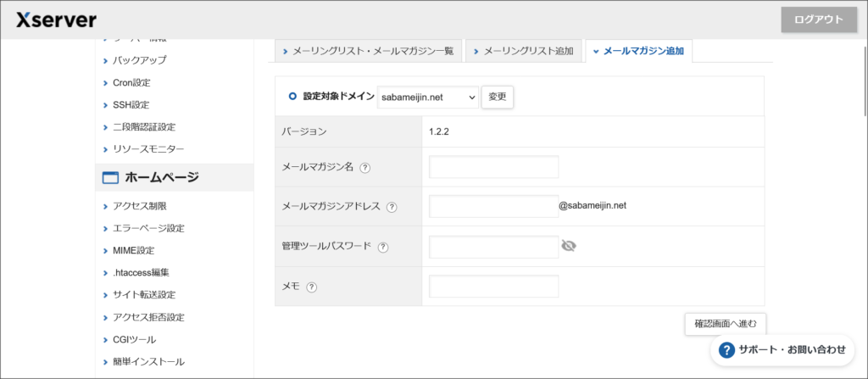Open サポート・お問い合わせ chat button
This screenshot has height=379, width=868.
tap(782, 349)
